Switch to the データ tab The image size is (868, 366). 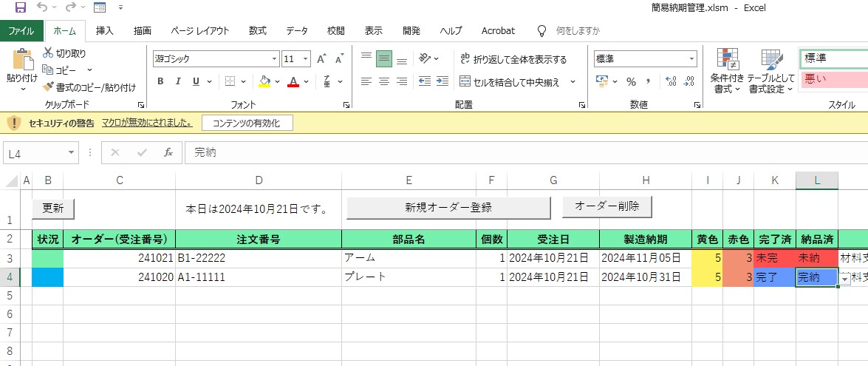[297, 31]
